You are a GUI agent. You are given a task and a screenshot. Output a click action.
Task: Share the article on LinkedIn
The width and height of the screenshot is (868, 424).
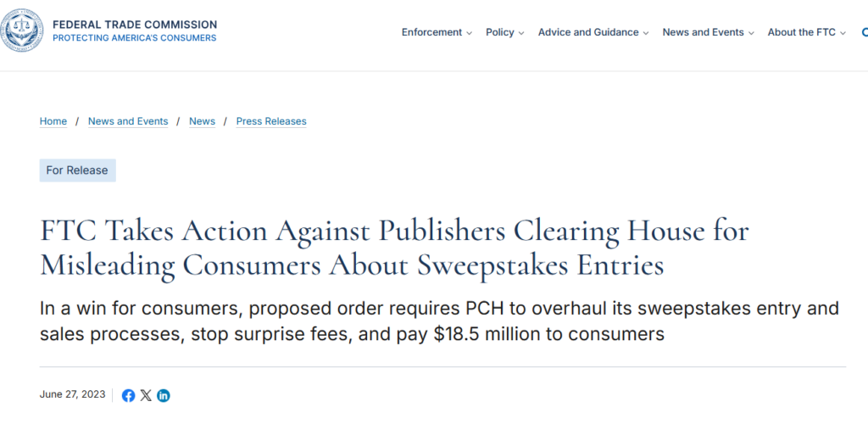click(164, 395)
